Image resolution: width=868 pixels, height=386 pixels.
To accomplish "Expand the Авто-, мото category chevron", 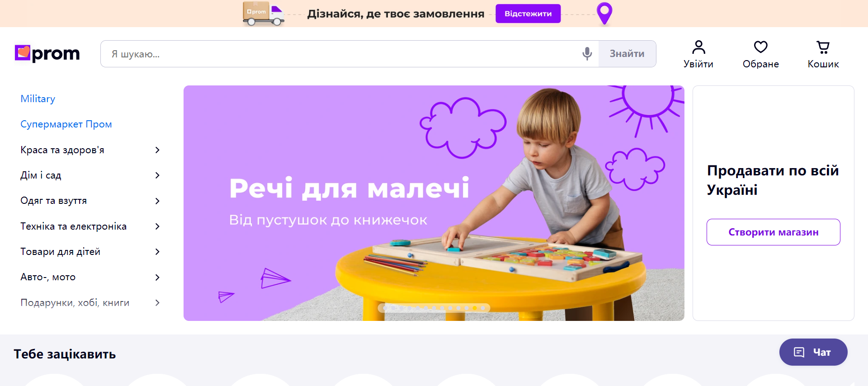I will (x=157, y=278).
